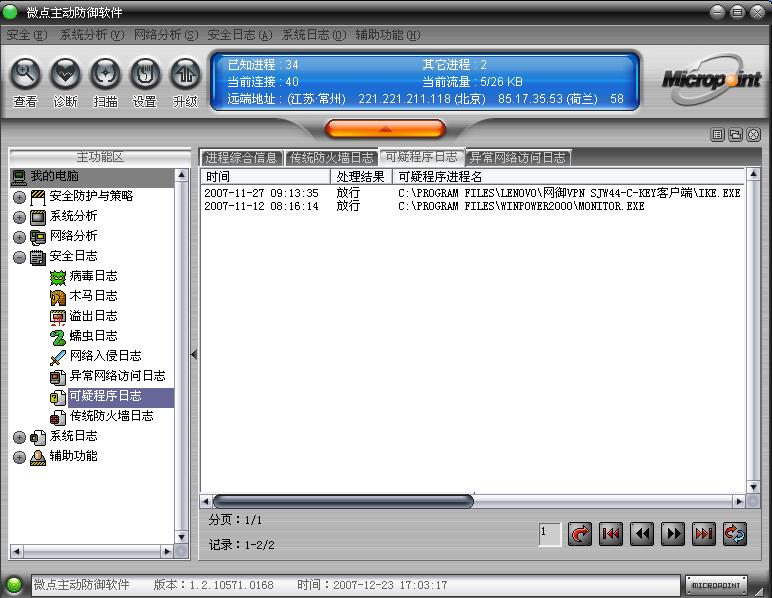Refresh the log with the refresh icon

[x=735, y=534]
